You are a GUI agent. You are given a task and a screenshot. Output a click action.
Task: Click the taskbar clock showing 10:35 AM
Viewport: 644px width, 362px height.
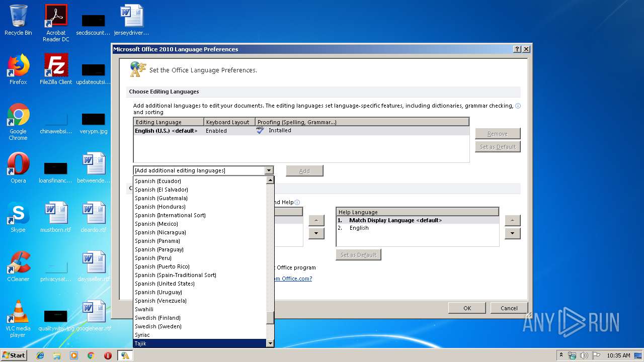(618, 355)
